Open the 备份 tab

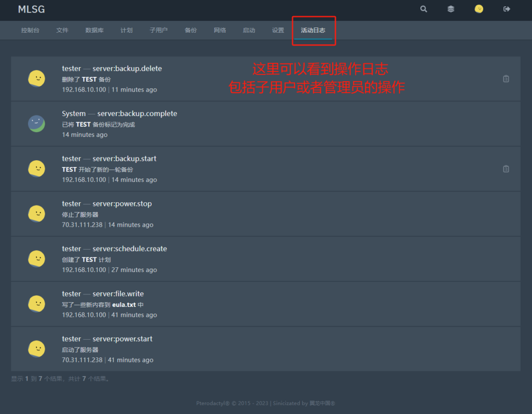click(191, 30)
